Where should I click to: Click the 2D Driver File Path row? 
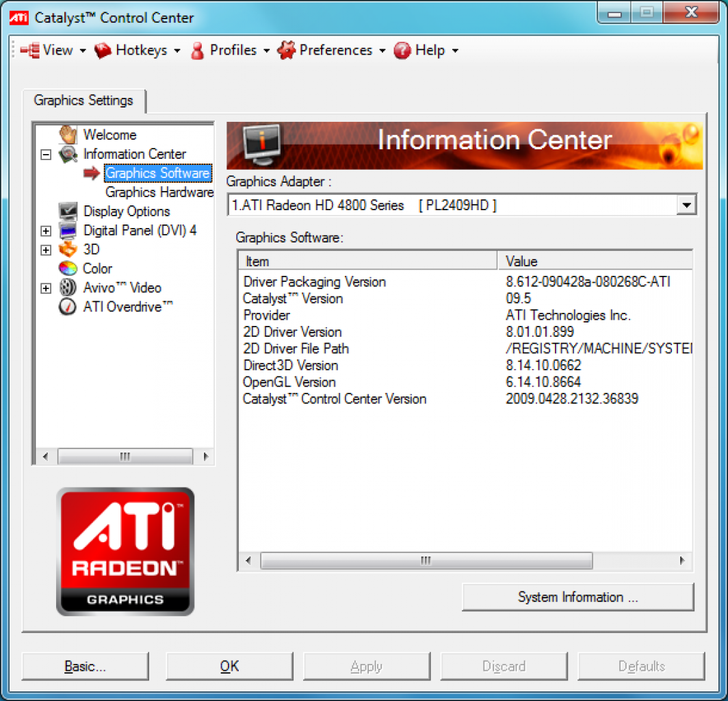[466, 348]
